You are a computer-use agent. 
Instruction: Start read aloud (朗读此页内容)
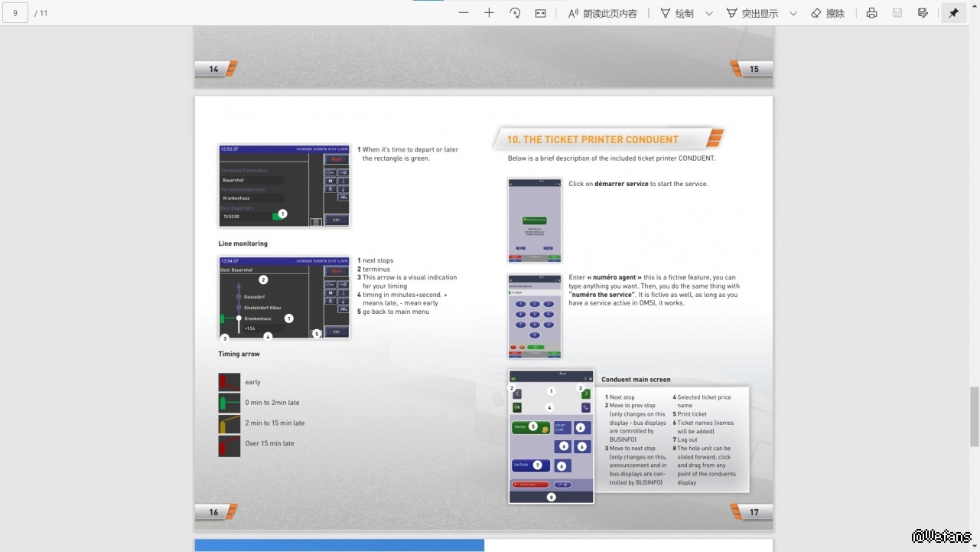pos(602,13)
